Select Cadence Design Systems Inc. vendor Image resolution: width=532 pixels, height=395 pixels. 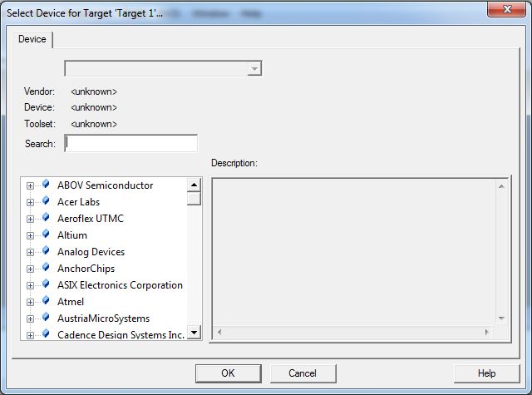pyautogui.click(x=121, y=335)
